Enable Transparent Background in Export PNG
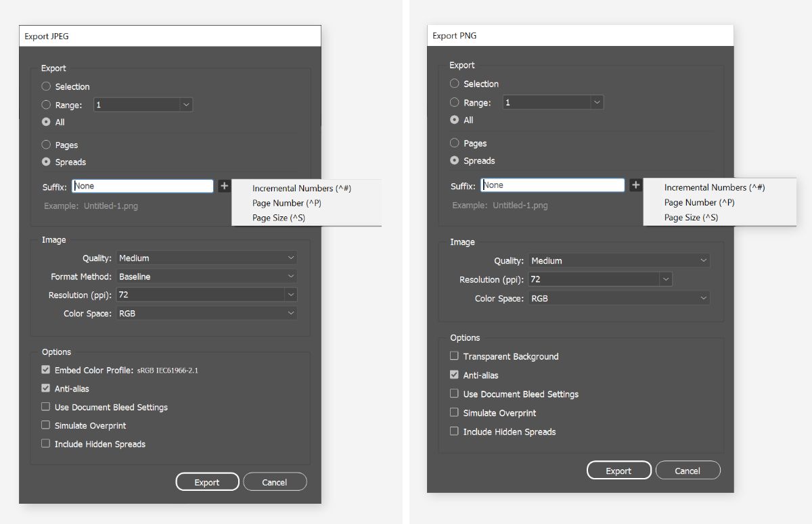 pos(454,356)
